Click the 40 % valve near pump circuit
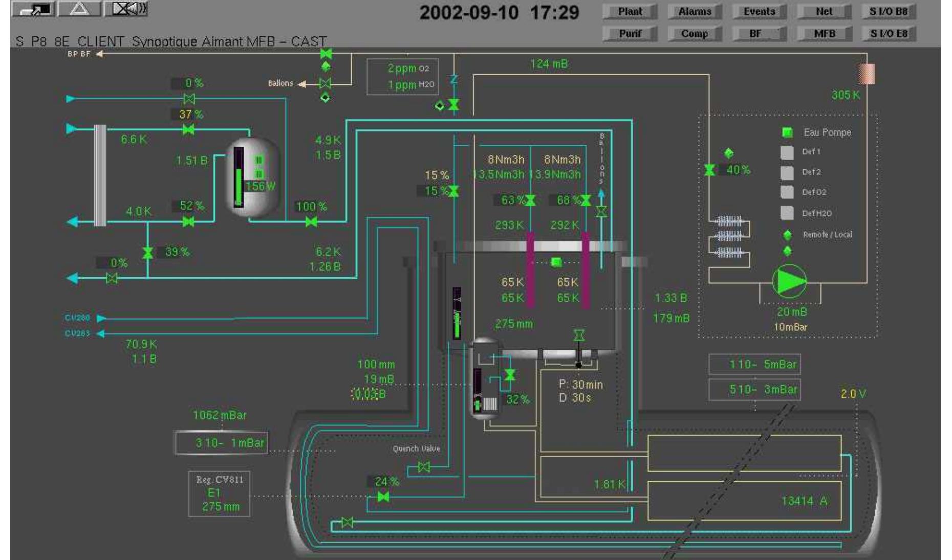 [710, 170]
